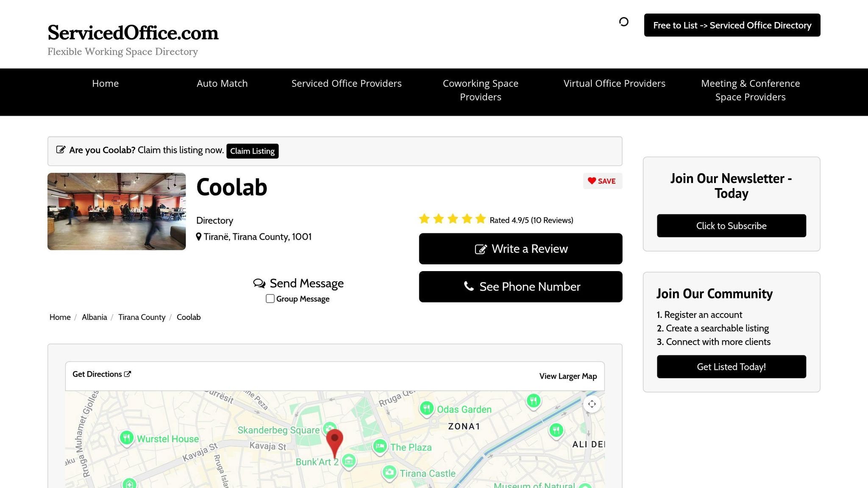Click the Tirana Castle camera marker

[389, 472]
